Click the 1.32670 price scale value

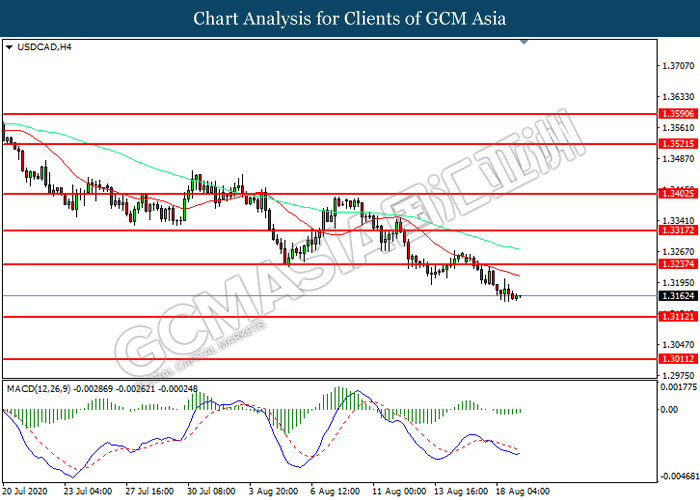(678, 252)
